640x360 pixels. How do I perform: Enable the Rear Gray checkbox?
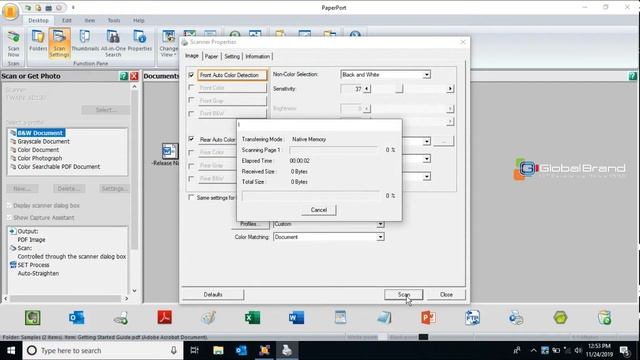click(x=191, y=166)
